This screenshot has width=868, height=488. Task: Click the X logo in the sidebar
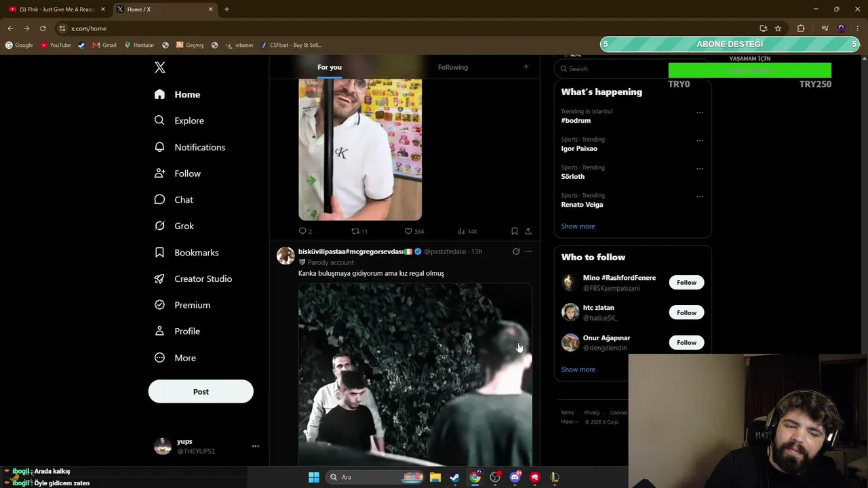[x=160, y=67]
